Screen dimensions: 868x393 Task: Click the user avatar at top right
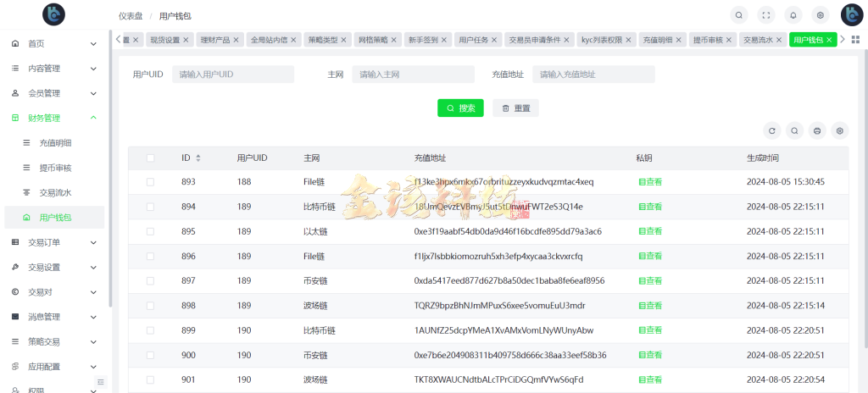point(852,15)
